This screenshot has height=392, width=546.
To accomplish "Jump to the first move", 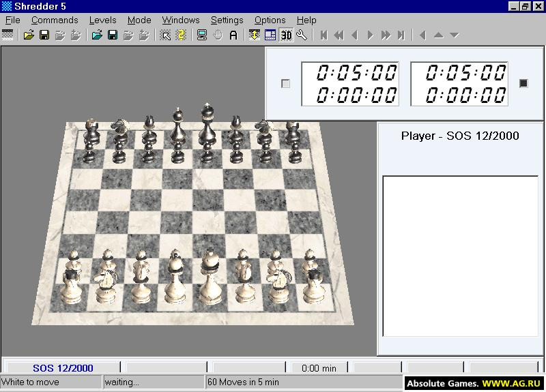I will pyautogui.click(x=324, y=35).
